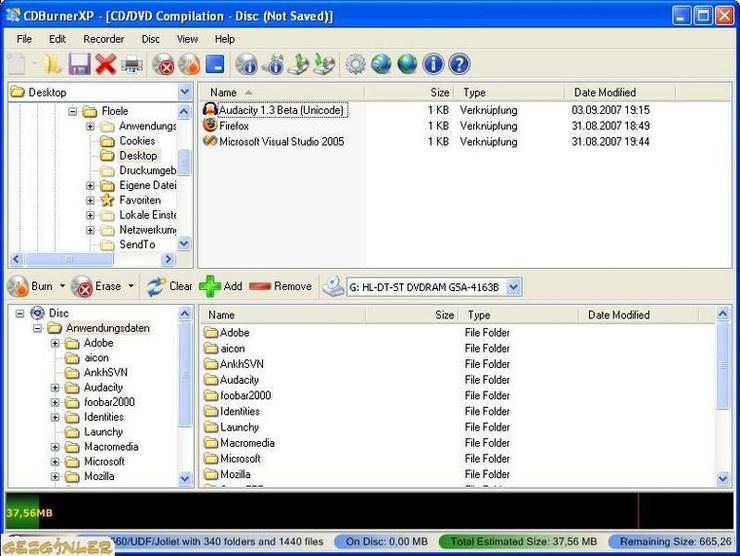Click the blue info circle icon
Image resolution: width=740 pixels, height=556 pixels.
(433, 64)
